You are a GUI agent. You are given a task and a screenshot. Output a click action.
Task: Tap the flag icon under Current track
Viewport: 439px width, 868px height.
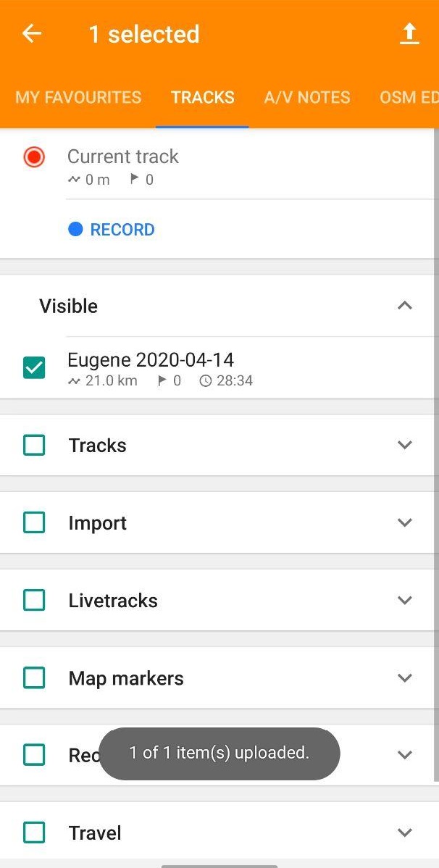[134, 179]
